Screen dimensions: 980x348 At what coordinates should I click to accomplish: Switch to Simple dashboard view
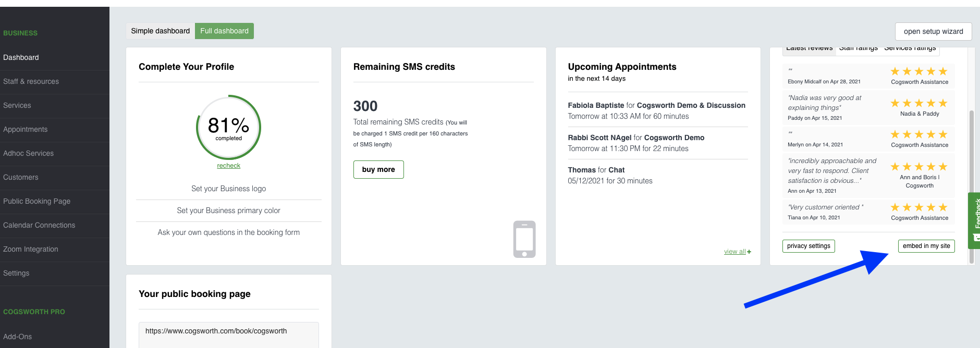161,31
